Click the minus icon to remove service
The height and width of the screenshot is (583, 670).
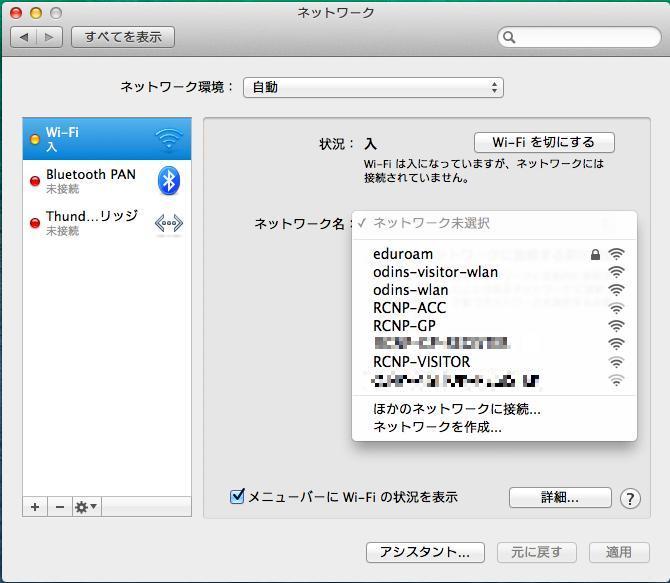coord(59,507)
